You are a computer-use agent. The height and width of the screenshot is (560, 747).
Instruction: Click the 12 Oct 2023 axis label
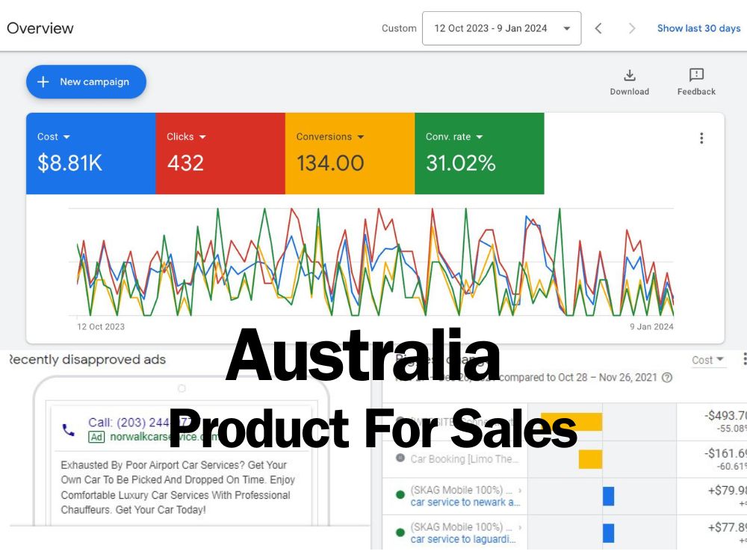pos(101,327)
